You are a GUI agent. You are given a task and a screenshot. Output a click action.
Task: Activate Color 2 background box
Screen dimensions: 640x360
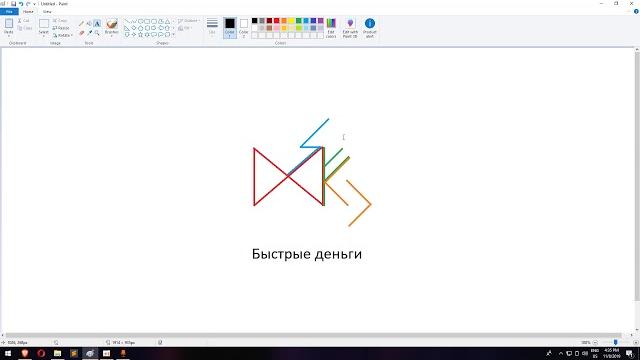[244, 28]
